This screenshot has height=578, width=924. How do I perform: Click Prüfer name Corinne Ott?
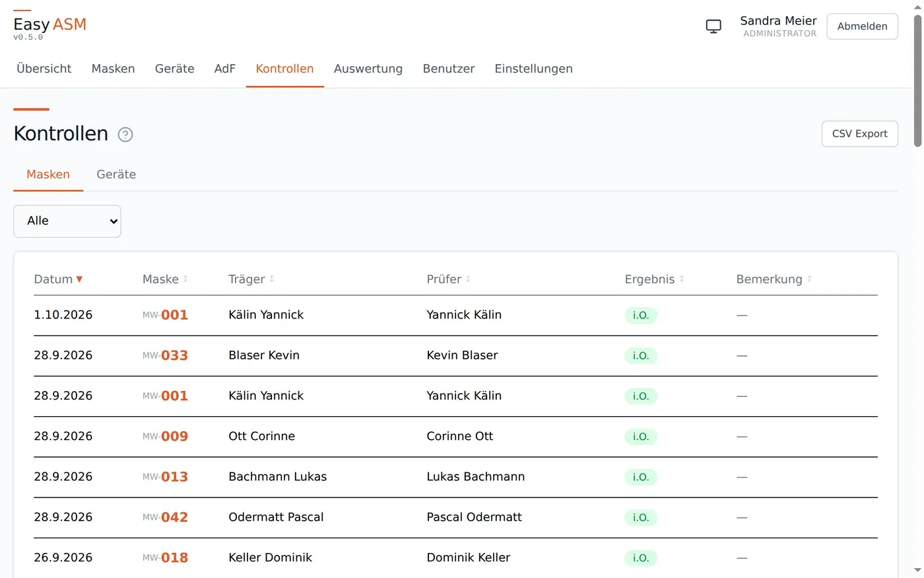tap(460, 437)
